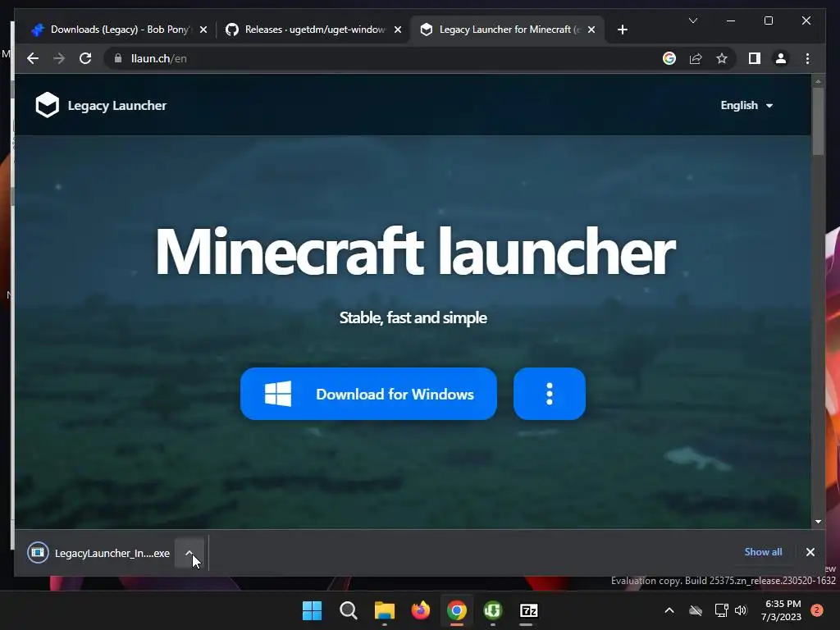Open 7-Zip from the taskbar
Image resolution: width=840 pixels, height=630 pixels.
click(x=529, y=610)
